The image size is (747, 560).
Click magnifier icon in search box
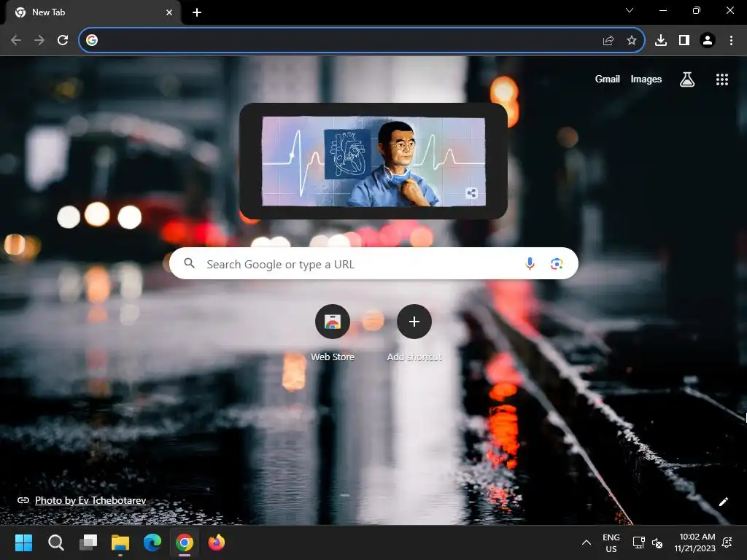tap(189, 262)
